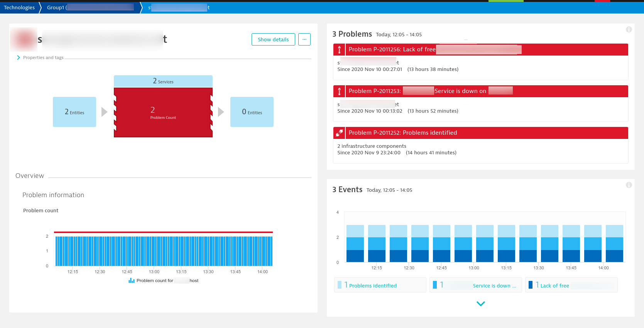This screenshot has height=328, width=644.
Task: Click left arrow beside 2 Entities tile
Action: click(x=104, y=112)
